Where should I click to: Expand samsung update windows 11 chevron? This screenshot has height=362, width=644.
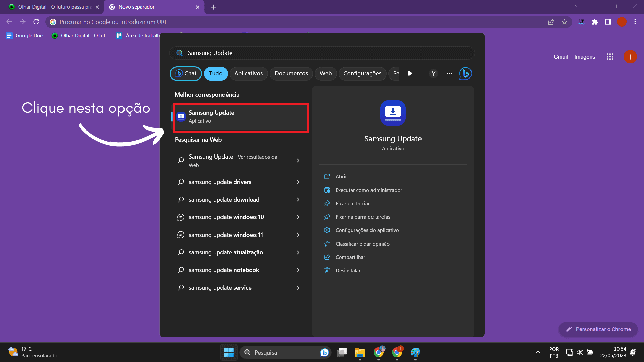click(x=298, y=235)
